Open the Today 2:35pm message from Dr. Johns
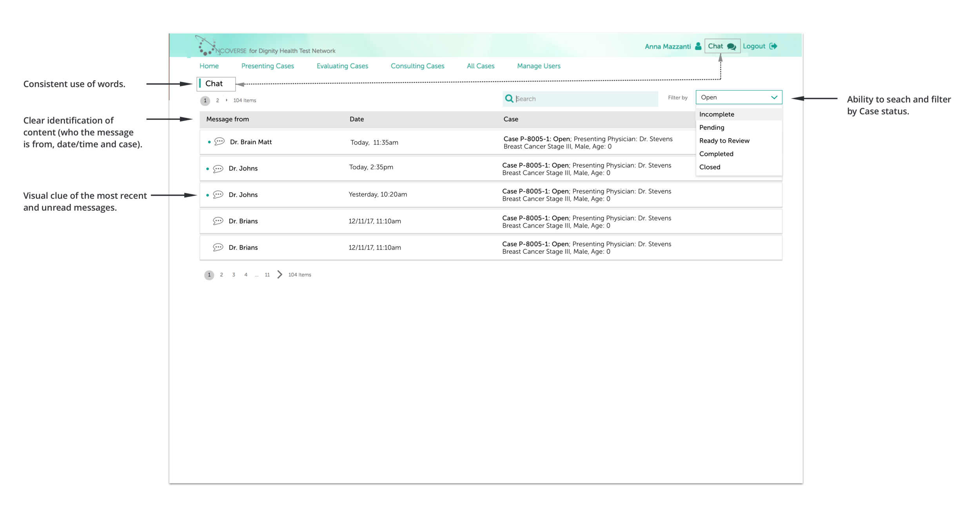 click(243, 168)
